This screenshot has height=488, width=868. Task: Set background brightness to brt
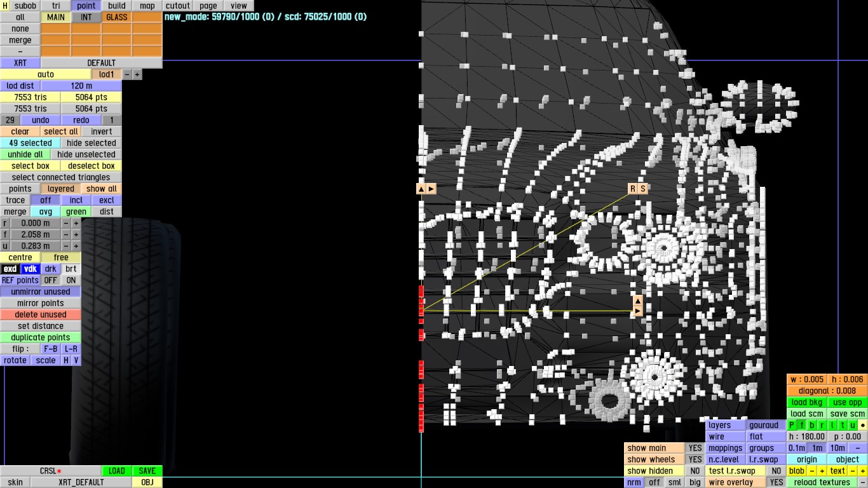71,269
